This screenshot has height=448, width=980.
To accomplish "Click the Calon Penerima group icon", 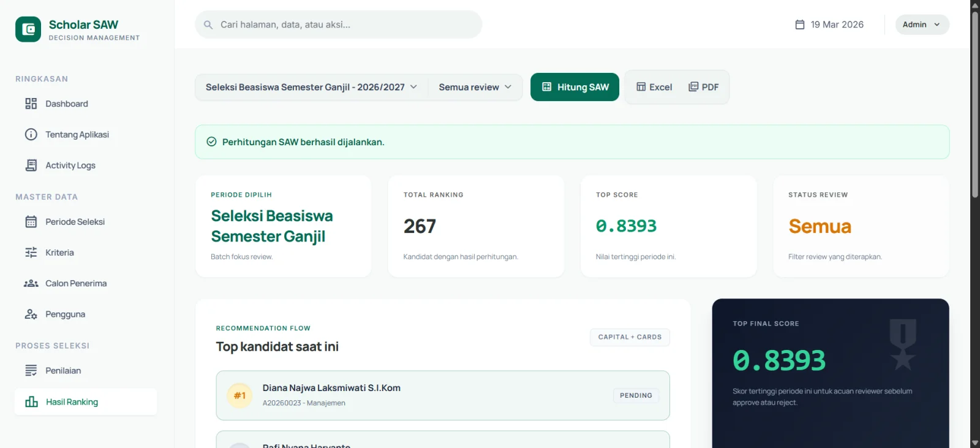I will coord(31,283).
